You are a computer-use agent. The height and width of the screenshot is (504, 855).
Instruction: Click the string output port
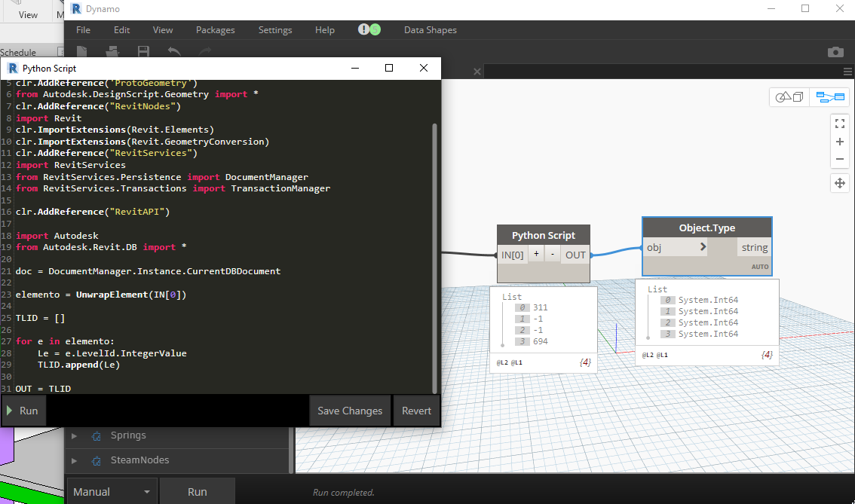tap(754, 247)
